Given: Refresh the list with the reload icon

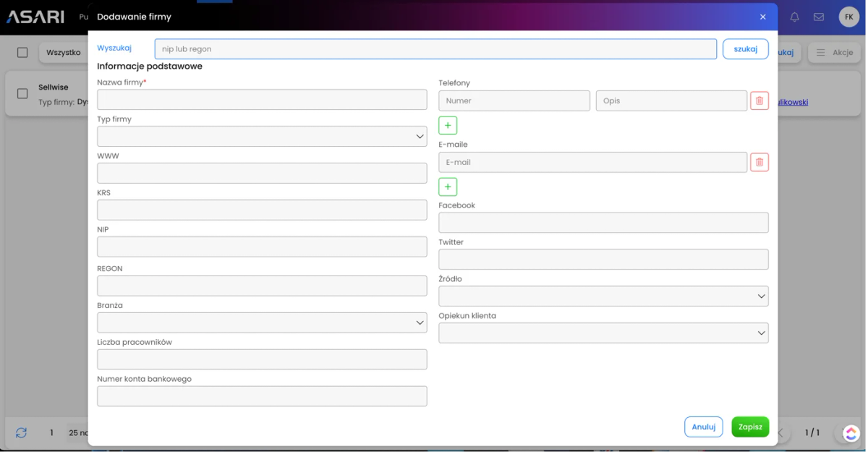Looking at the screenshot, I should tap(22, 432).
